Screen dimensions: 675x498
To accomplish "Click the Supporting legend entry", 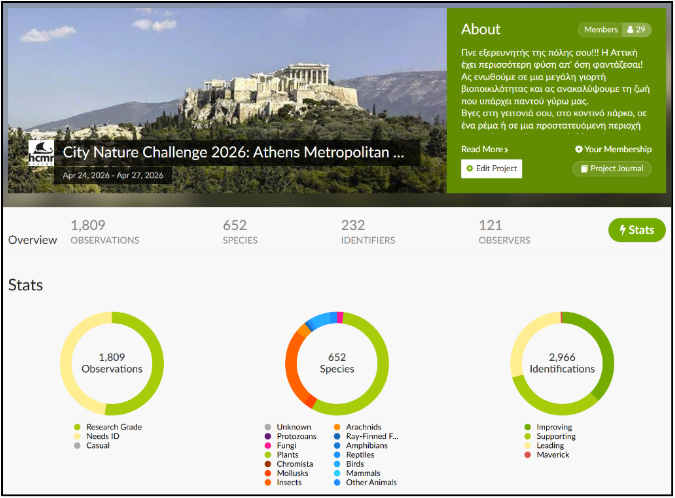I will click(x=550, y=436).
